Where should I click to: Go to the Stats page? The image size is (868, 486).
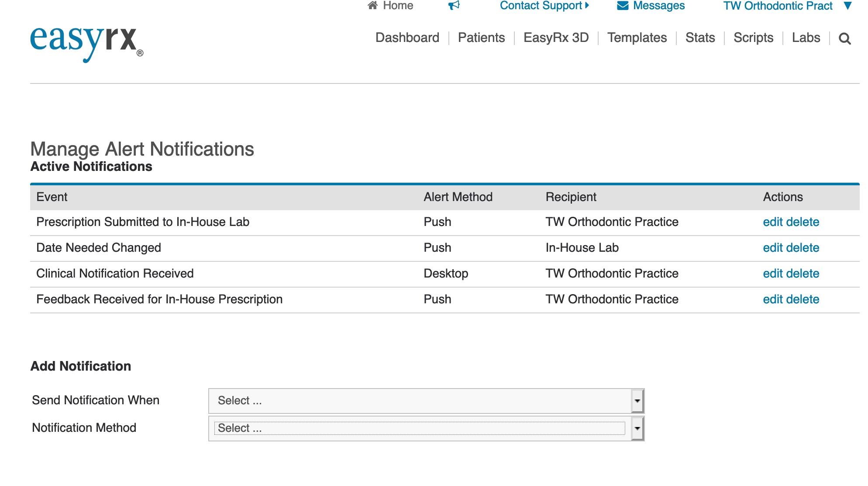point(700,38)
